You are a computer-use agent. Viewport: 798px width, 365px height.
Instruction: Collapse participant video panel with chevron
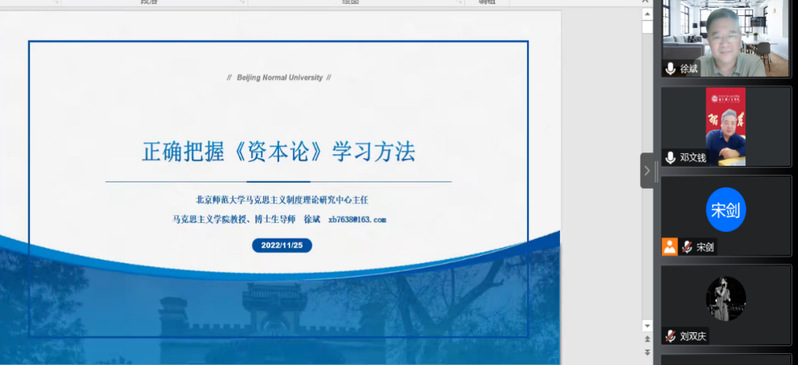click(x=647, y=171)
